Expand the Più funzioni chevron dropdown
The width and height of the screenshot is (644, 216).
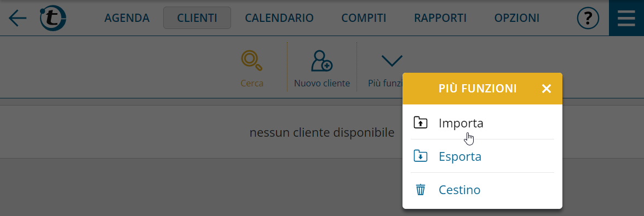[392, 61]
